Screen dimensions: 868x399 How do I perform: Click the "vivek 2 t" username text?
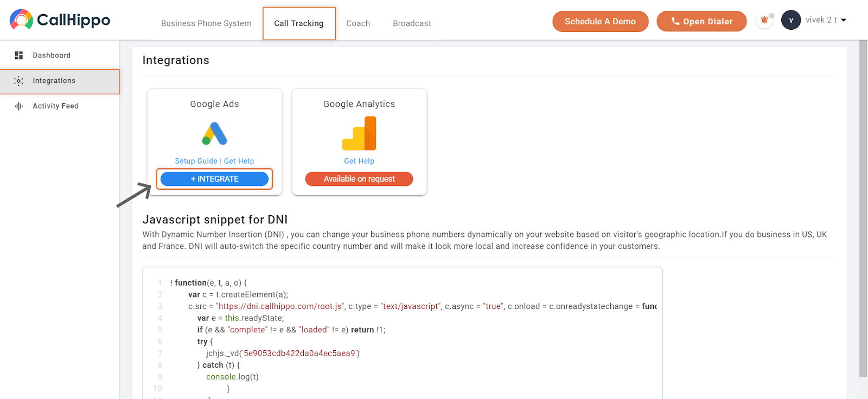point(821,20)
